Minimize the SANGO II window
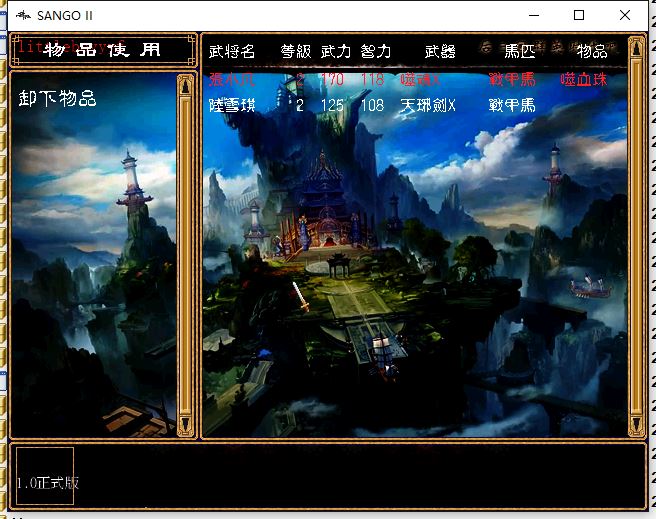 pyautogui.click(x=534, y=15)
